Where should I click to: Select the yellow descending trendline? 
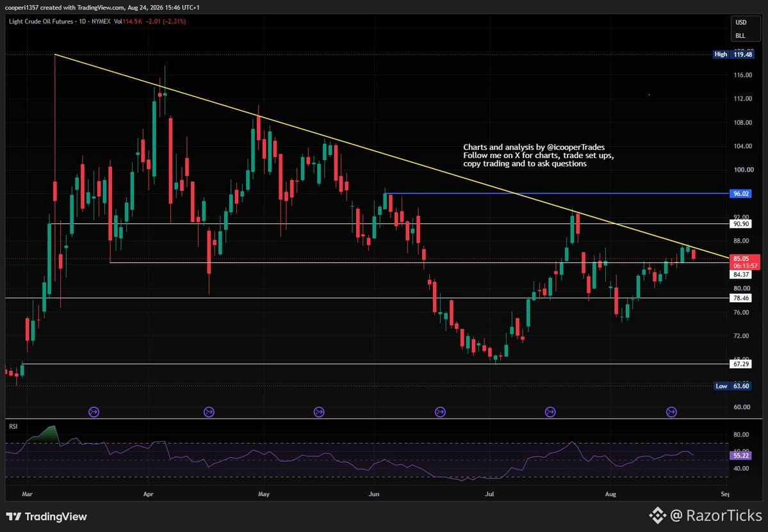click(x=392, y=157)
